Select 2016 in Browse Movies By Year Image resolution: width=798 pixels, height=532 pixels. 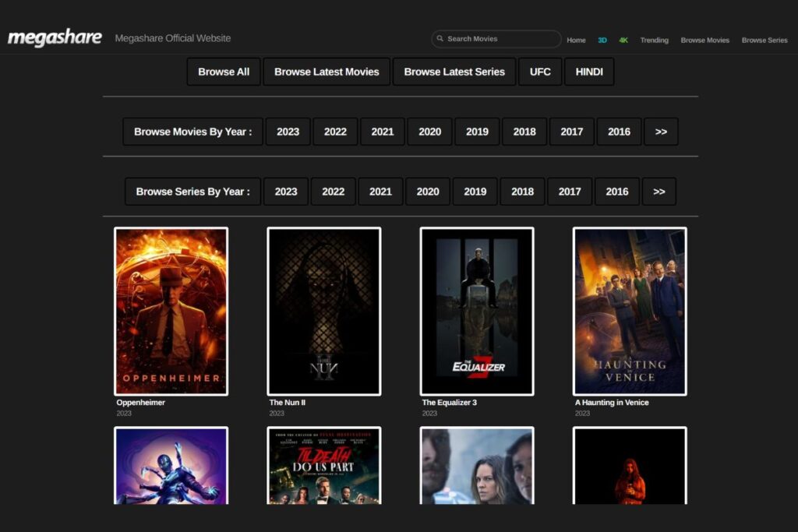(x=620, y=132)
